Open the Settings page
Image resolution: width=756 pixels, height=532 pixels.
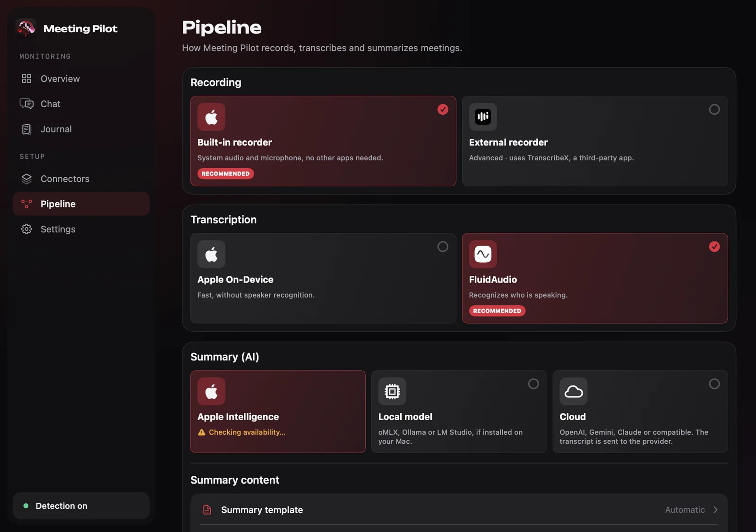(x=81, y=229)
